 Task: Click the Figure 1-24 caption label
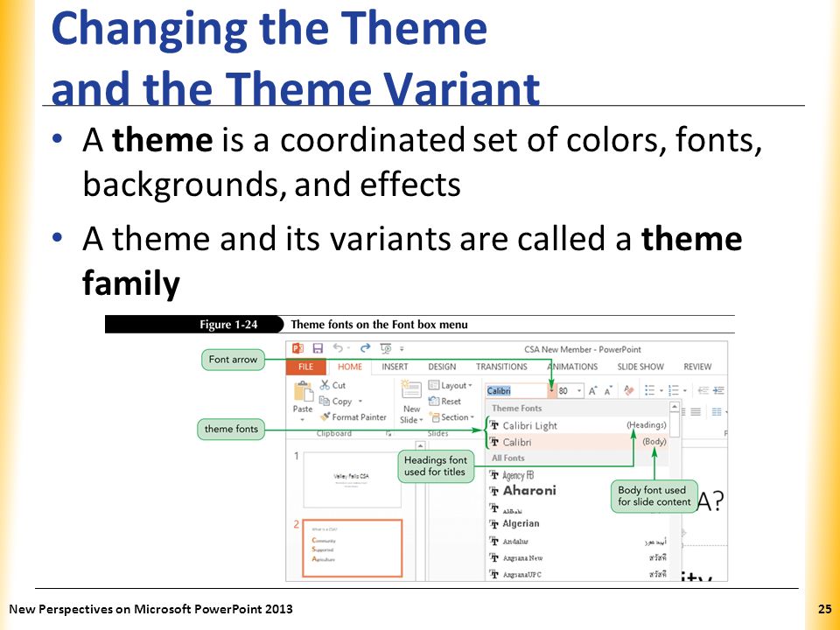coord(228,325)
